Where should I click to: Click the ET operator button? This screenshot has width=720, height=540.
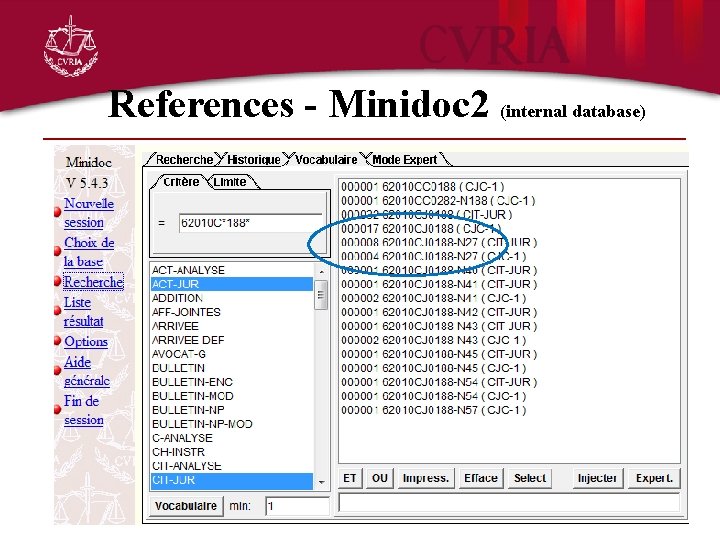point(350,478)
